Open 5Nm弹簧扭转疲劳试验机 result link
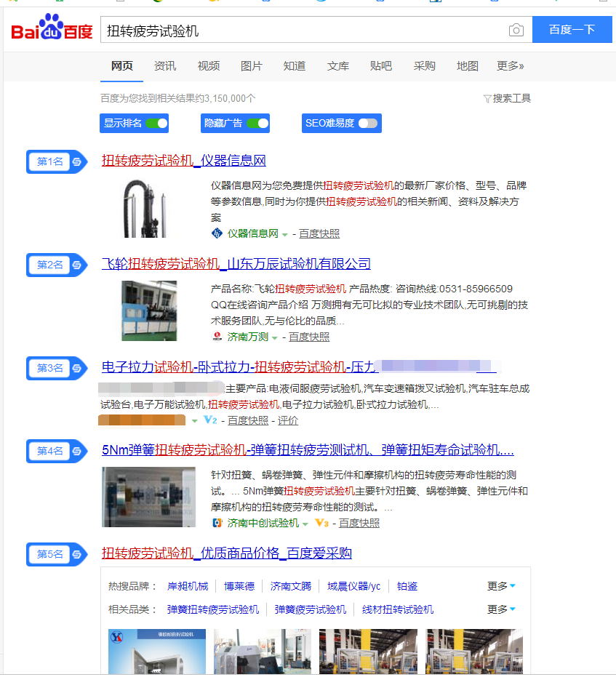 [x=308, y=450]
